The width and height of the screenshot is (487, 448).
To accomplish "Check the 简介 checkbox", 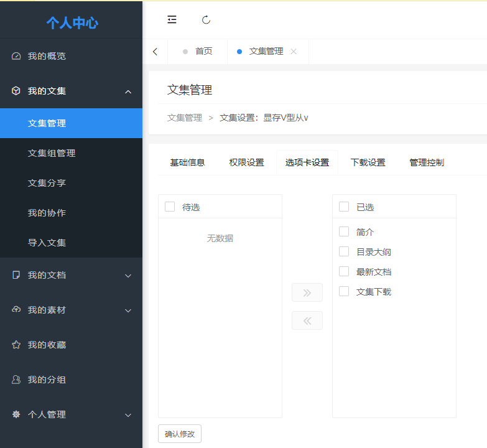I will click(x=344, y=231).
